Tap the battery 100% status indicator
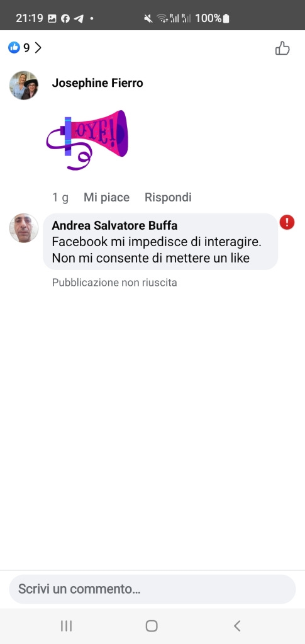This screenshot has width=305, height=644. coord(212,18)
